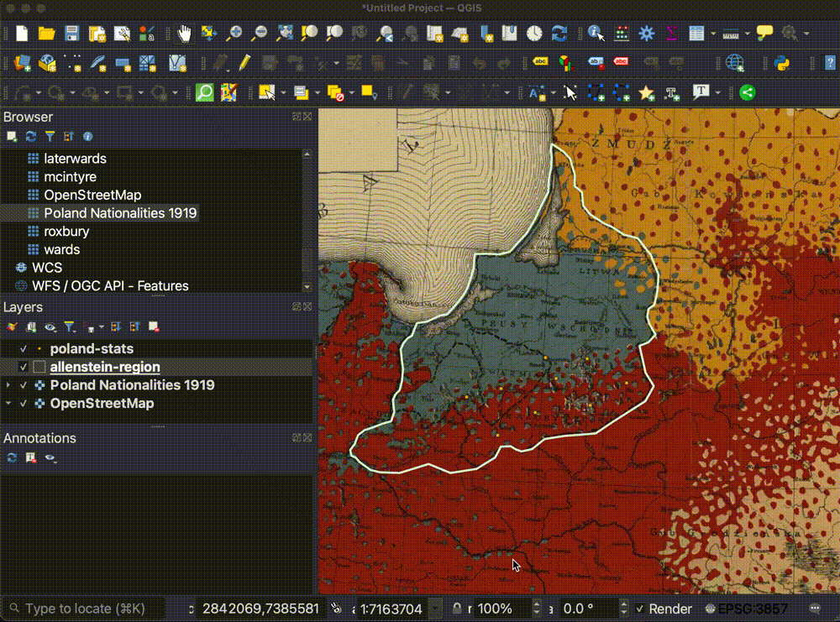
Task: Save the project with floppy icon
Action: pos(71,34)
